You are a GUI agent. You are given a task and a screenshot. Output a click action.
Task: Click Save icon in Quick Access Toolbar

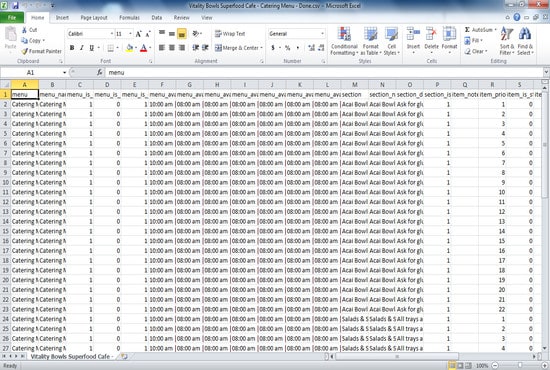15,5
